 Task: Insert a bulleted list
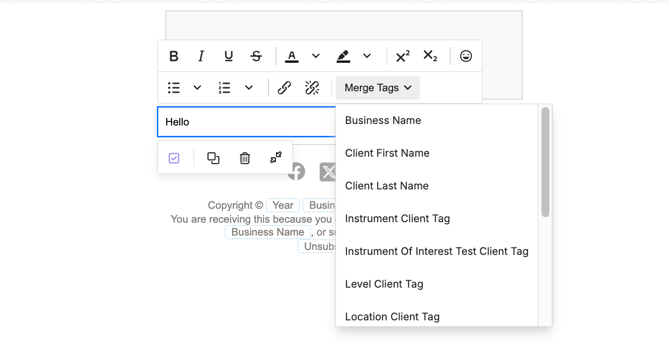click(x=173, y=88)
